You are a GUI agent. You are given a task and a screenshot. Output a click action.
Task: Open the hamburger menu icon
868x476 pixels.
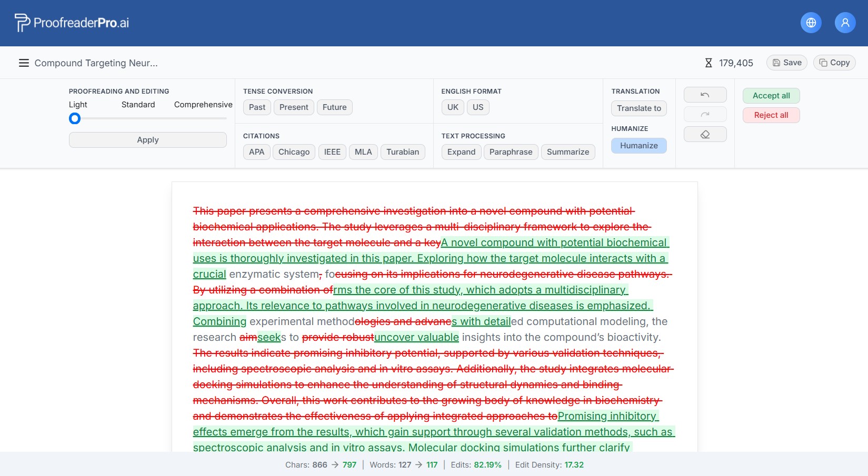[x=24, y=63]
